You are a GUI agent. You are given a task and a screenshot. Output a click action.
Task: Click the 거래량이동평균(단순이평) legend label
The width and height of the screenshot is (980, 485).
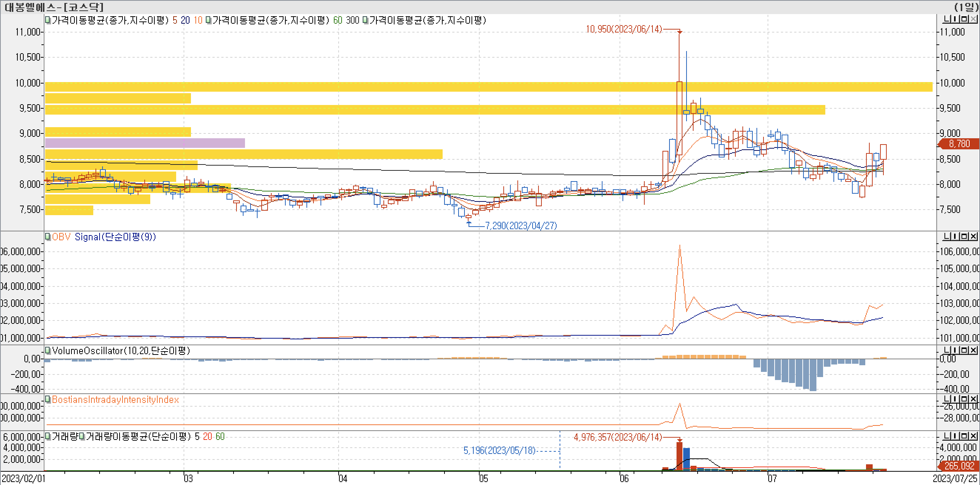[x=138, y=436]
